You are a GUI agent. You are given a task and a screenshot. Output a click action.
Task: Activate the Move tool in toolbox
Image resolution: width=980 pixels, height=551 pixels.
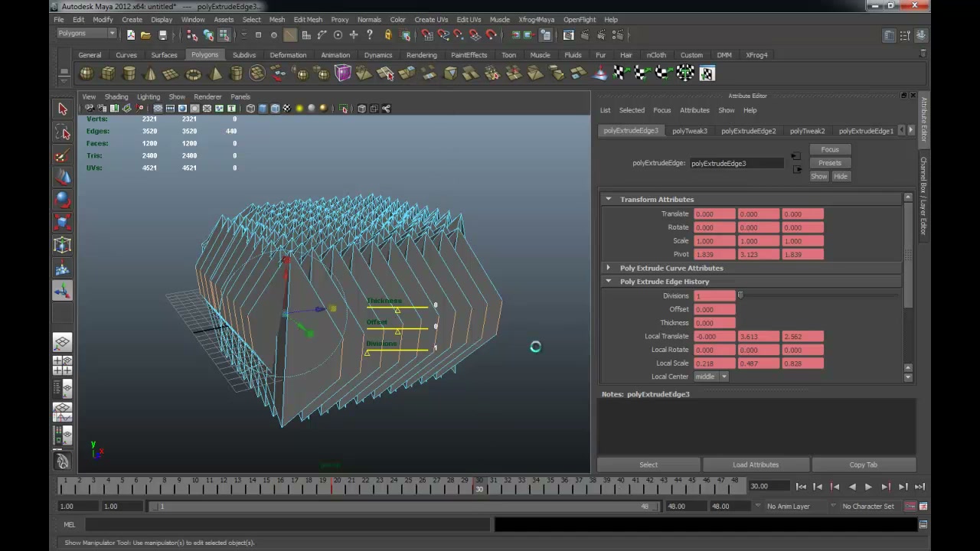point(63,178)
